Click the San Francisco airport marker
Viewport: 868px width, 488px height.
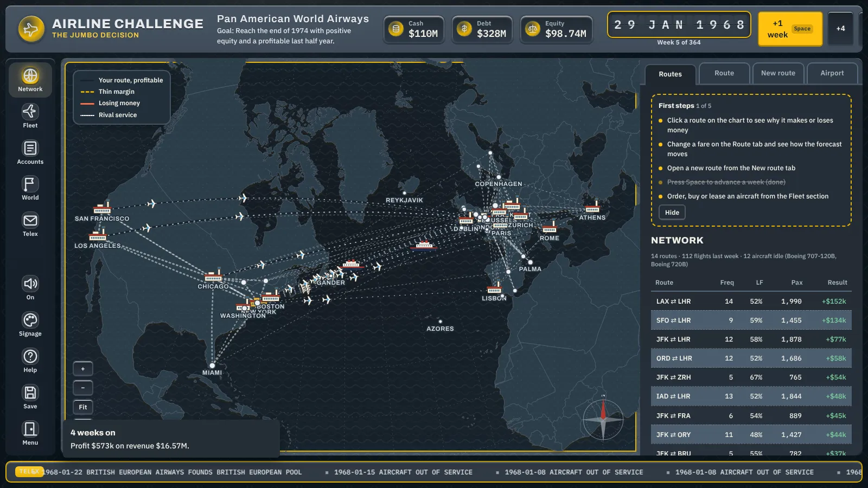pyautogui.click(x=102, y=208)
